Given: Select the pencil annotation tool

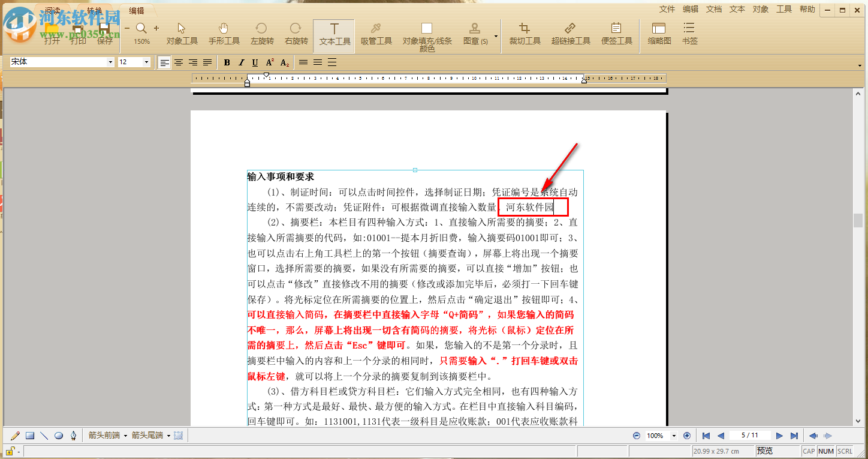Looking at the screenshot, I should 14,435.
